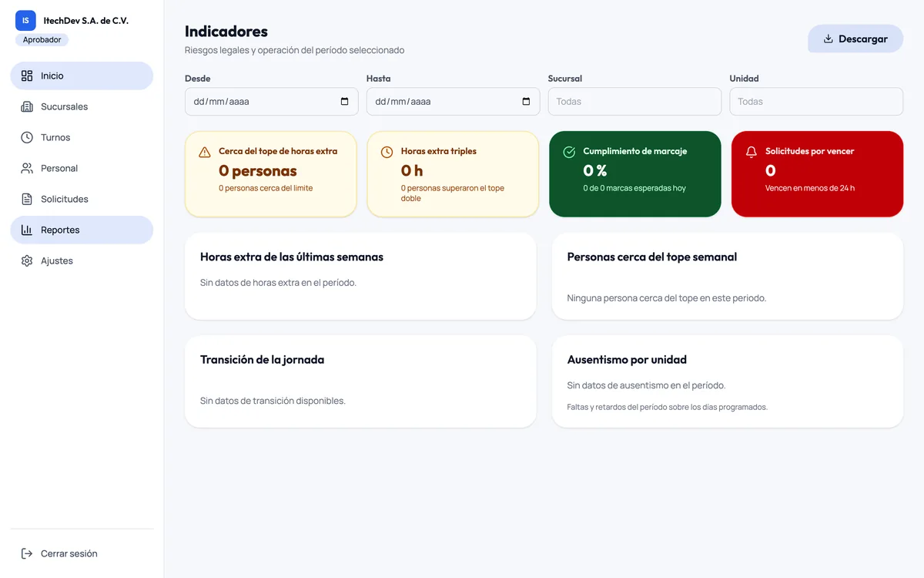The image size is (924, 578).
Task: Click the Solicitudes document icon
Action: pyautogui.click(x=27, y=199)
